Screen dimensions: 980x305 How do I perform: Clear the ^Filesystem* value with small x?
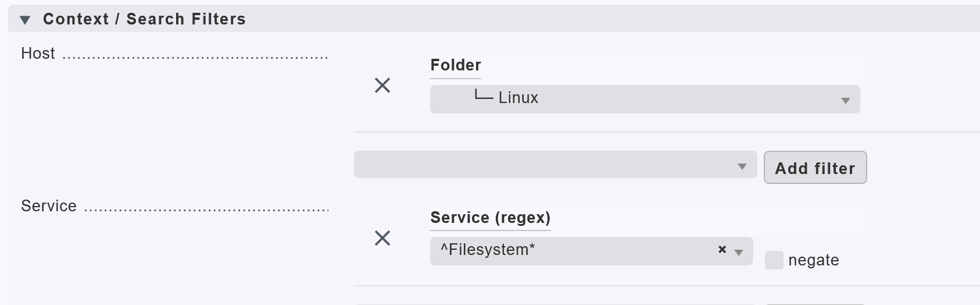tap(722, 250)
